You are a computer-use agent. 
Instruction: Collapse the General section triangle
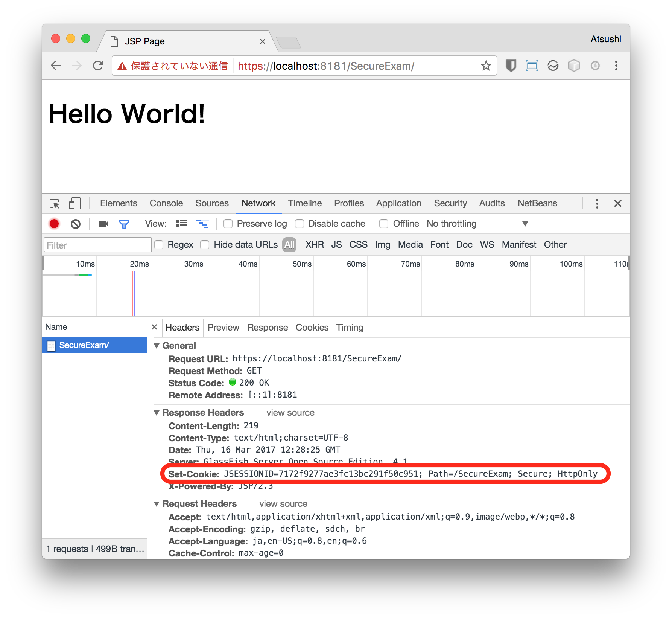[x=157, y=346]
